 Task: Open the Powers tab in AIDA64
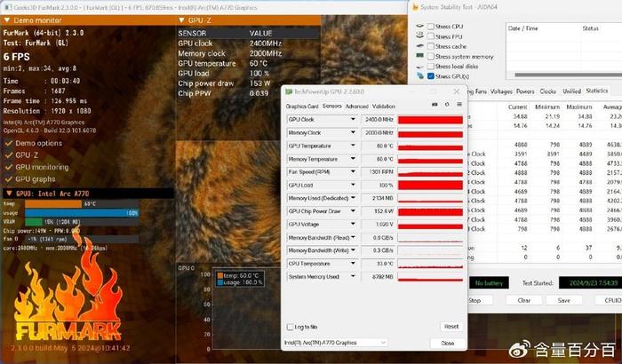pyautogui.click(x=525, y=91)
